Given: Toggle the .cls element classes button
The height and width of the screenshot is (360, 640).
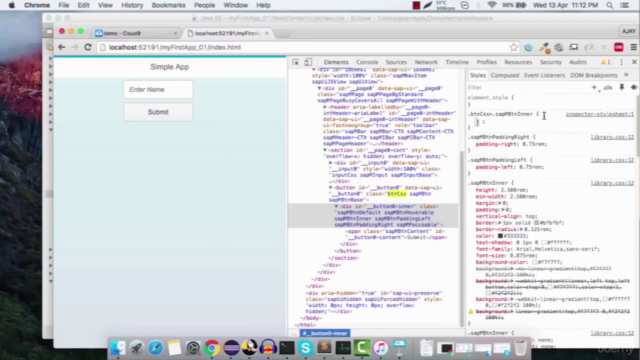Looking at the screenshot, I should coord(608,87).
